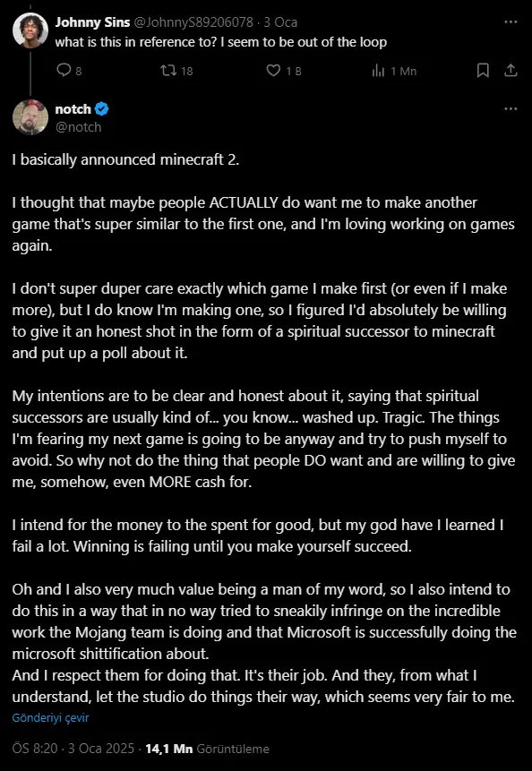The height and width of the screenshot is (771, 532).
Task: Reply to Johnny Sins' tweet
Action: coord(69,71)
